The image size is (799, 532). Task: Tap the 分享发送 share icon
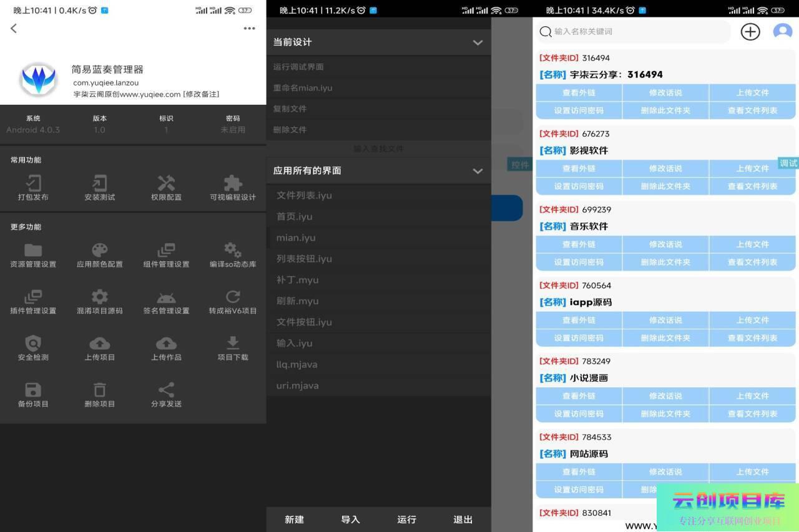(166, 390)
